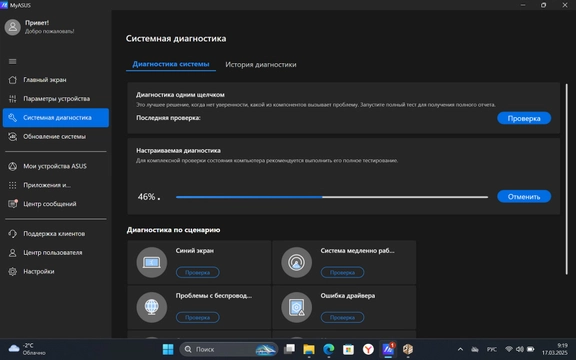Collapse sidebar with the hamburger menu icon
The height and width of the screenshot is (360, 576).
(12, 61)
